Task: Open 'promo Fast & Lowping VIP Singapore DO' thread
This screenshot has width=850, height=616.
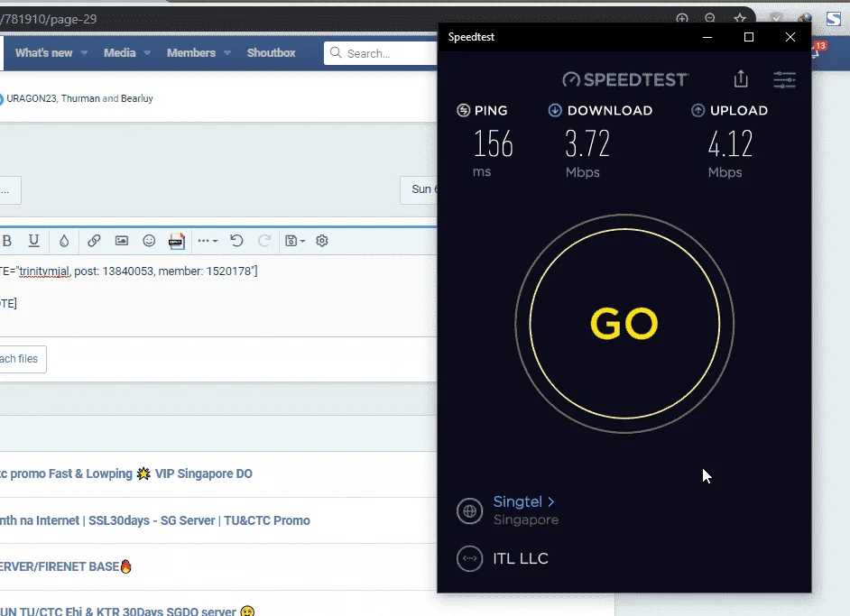Action: (x=126, y=473)
